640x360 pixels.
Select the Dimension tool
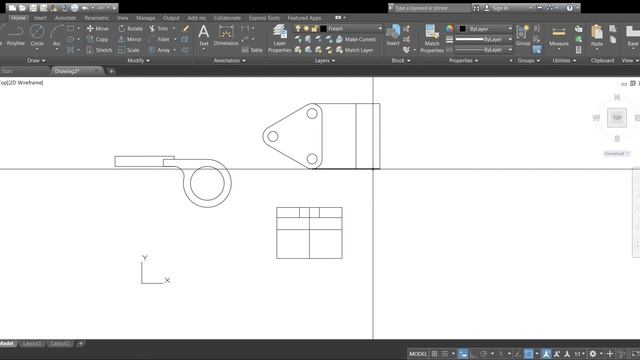pos(226,36)
